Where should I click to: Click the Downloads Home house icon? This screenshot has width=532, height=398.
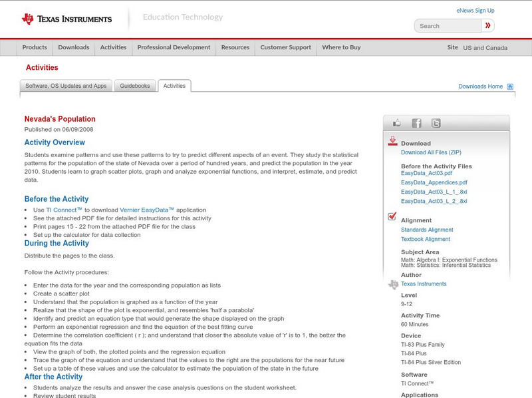(x=510, y=87)
